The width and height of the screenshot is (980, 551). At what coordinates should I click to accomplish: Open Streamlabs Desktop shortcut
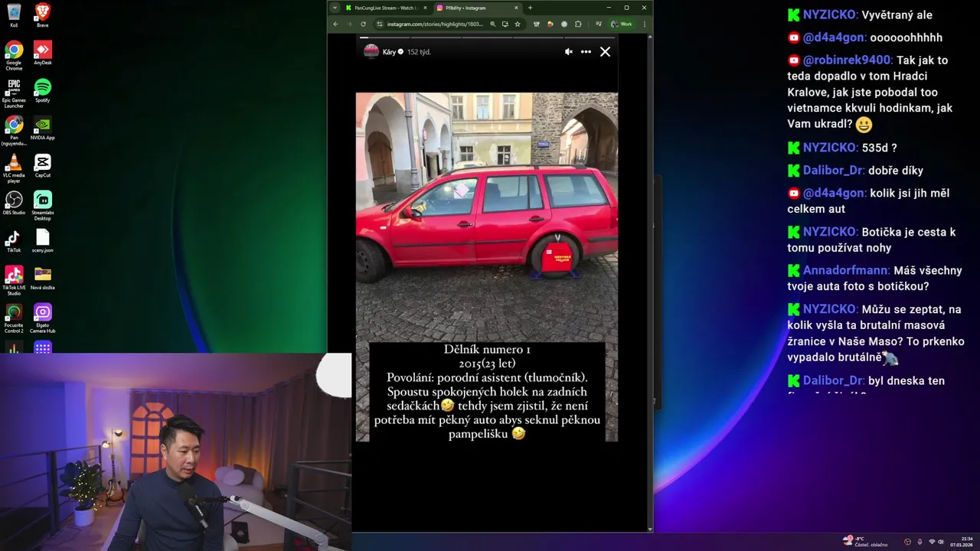43,206
